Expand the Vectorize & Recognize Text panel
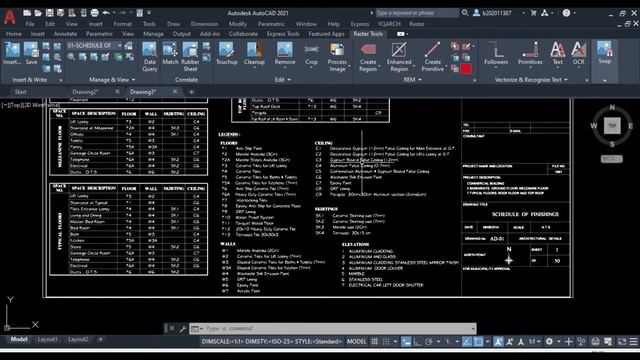 [x=531, y=80]
